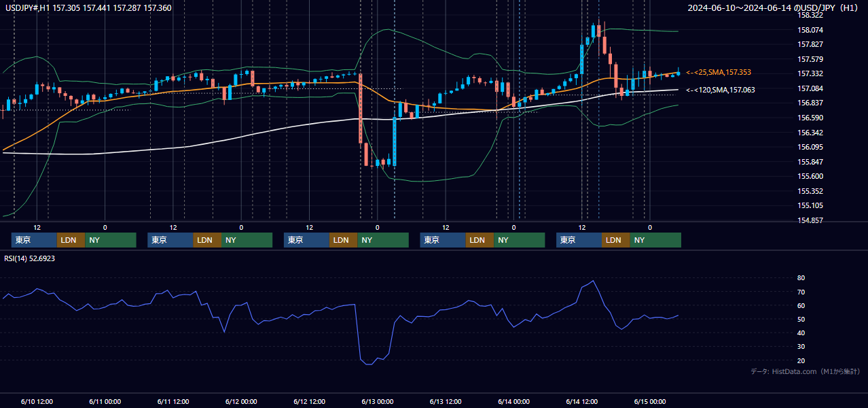
Task: Pick price axis value 155.352
Action: click(811, 191)
